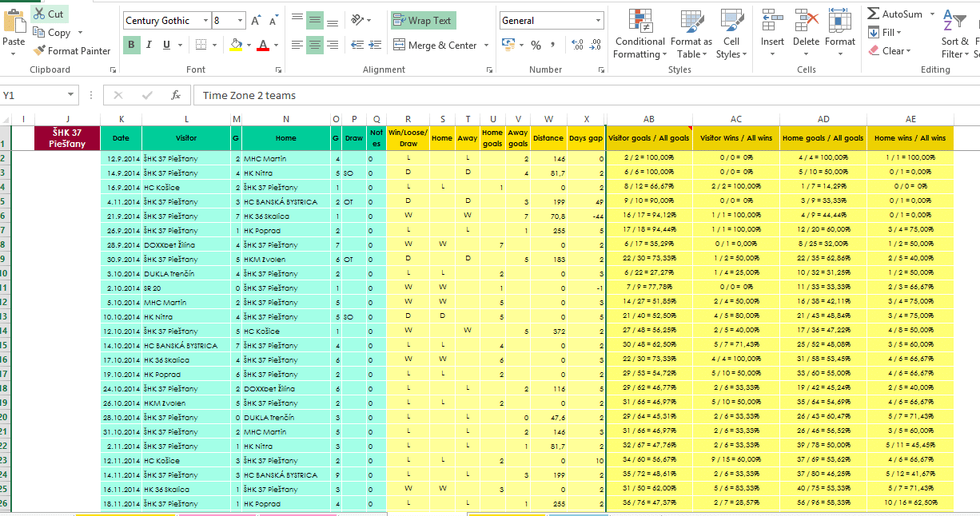Select the Win/Loose/Draw header cell

tap(408, 138)
